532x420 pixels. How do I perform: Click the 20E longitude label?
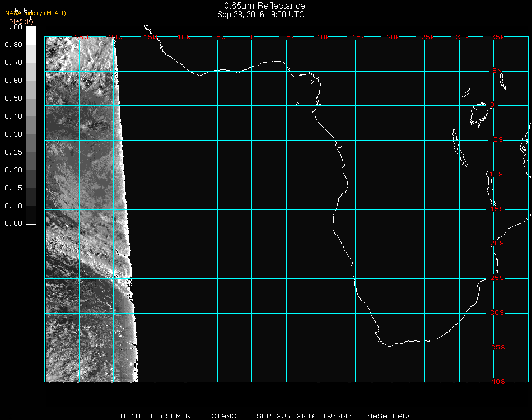pos(394,37)
